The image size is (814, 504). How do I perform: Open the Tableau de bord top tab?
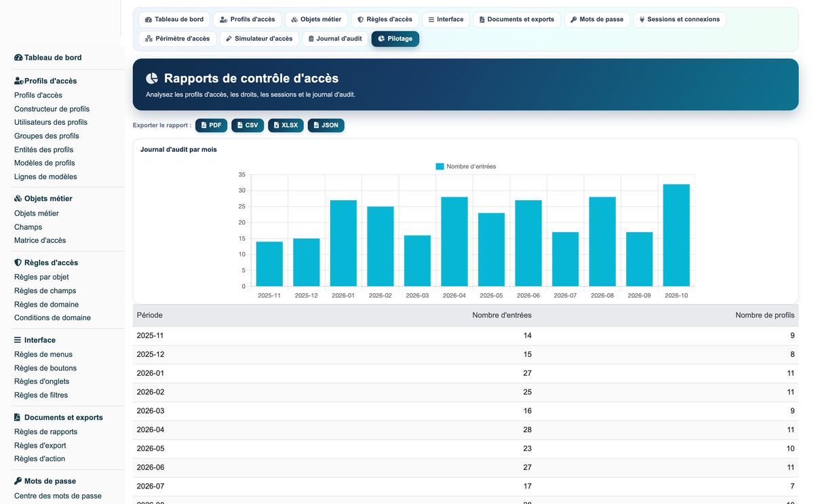coord(174,20)
